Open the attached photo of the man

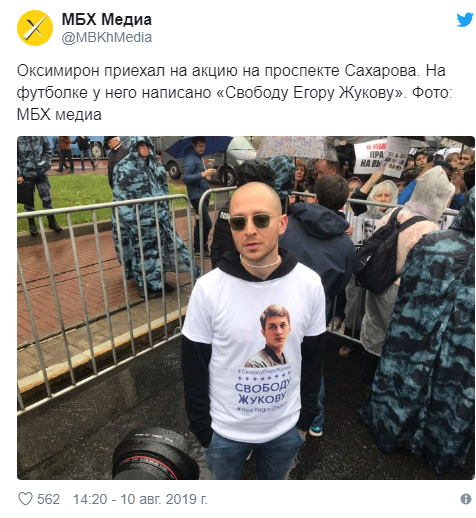point(246,308)
